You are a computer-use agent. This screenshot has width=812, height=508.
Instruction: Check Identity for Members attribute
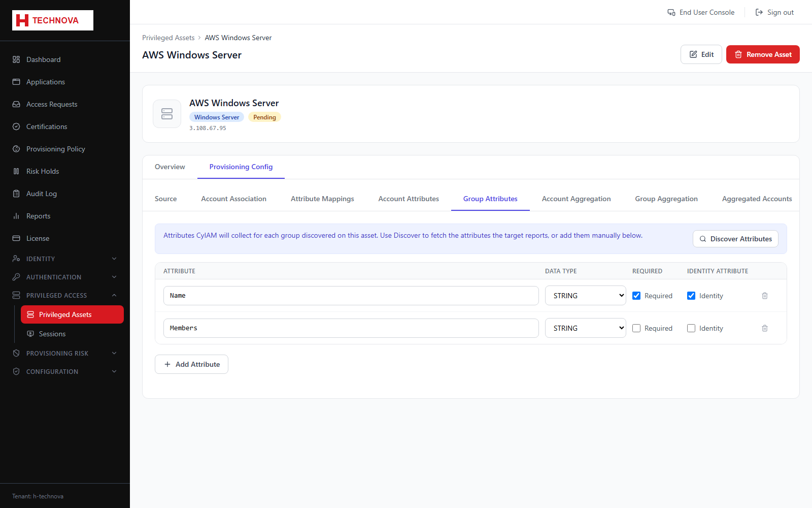[691, 328]
